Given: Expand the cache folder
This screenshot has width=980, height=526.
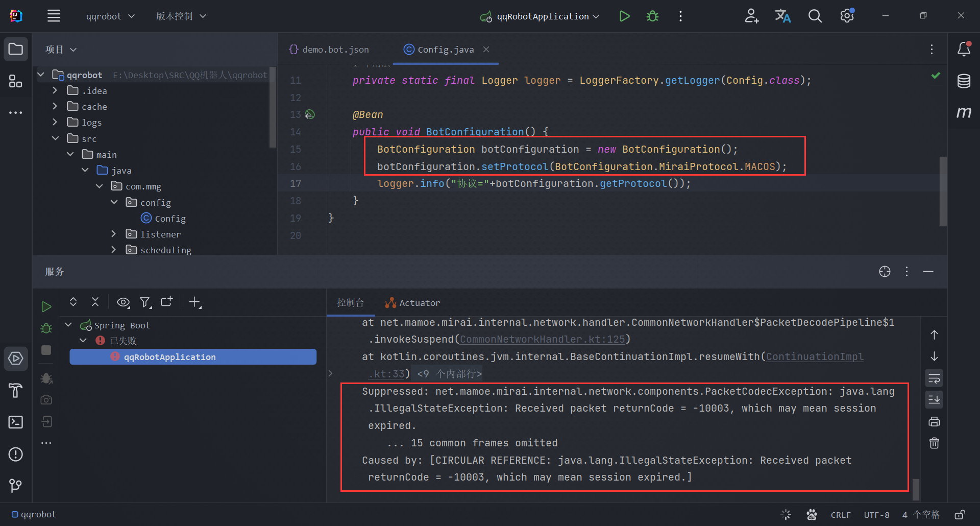Looking at the screenshot, I should tap(55, 106).
